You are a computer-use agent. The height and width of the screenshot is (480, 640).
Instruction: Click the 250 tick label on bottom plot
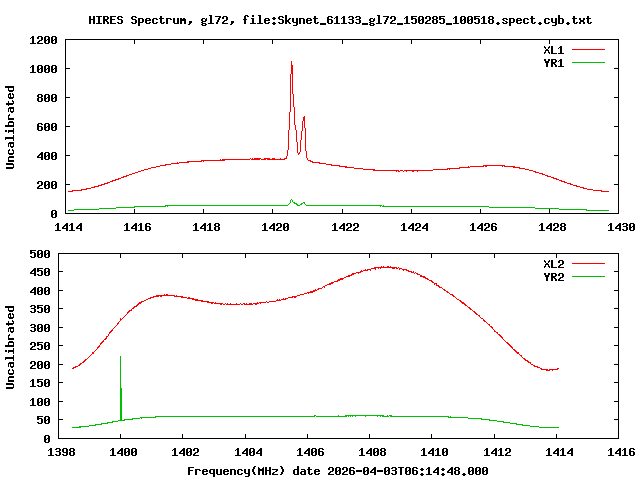[40, 346]
